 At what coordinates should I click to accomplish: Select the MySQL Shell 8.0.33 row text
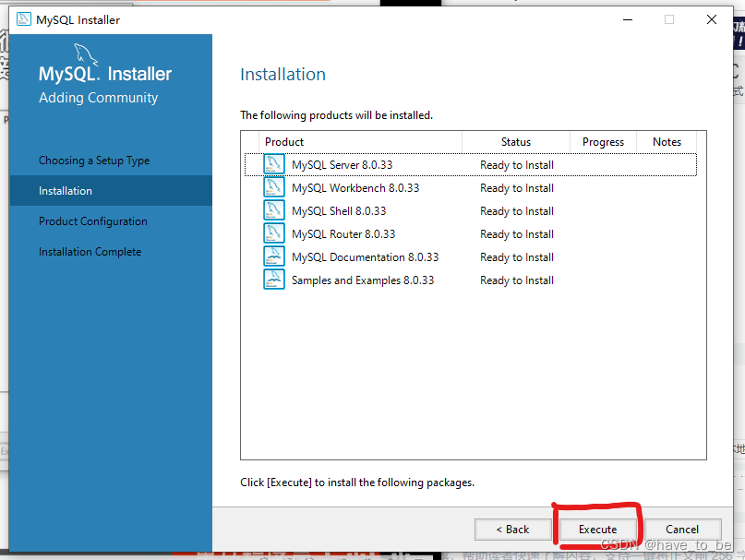pos(339,211)
